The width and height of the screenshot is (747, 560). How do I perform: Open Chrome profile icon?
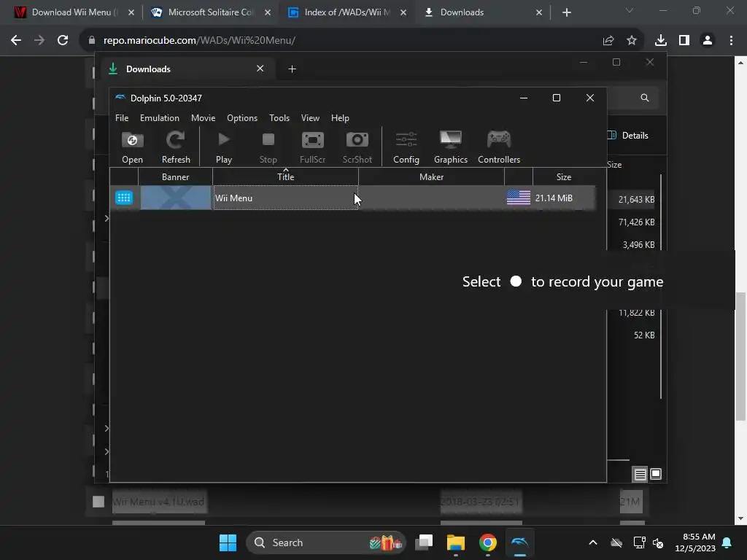point(708,41)
